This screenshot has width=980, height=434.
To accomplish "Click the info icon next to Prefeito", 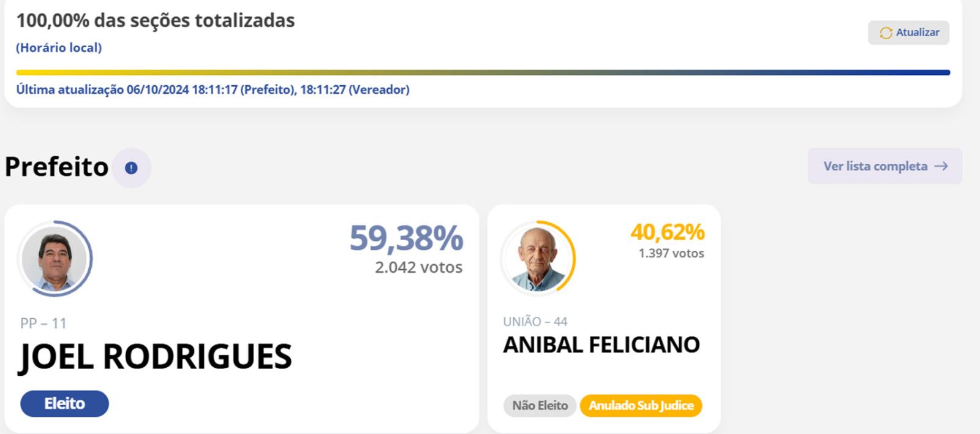I will click(131, 168).
